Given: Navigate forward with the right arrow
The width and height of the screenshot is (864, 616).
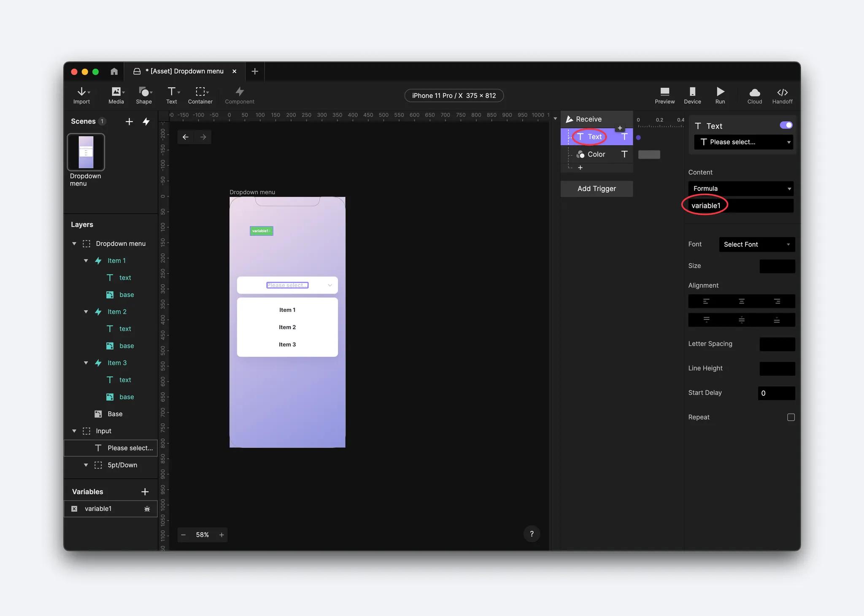Looking at the screenshot, I should point(203,137).
